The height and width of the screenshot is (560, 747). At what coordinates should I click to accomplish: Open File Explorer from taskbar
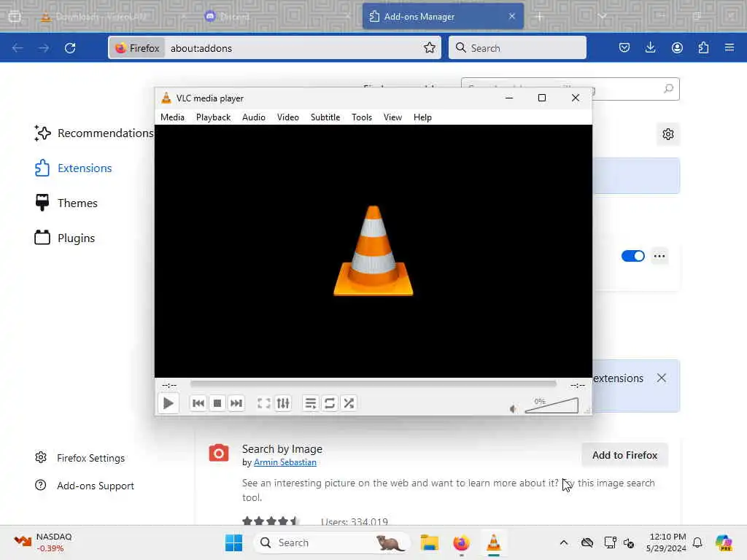[x=429, y=542]
